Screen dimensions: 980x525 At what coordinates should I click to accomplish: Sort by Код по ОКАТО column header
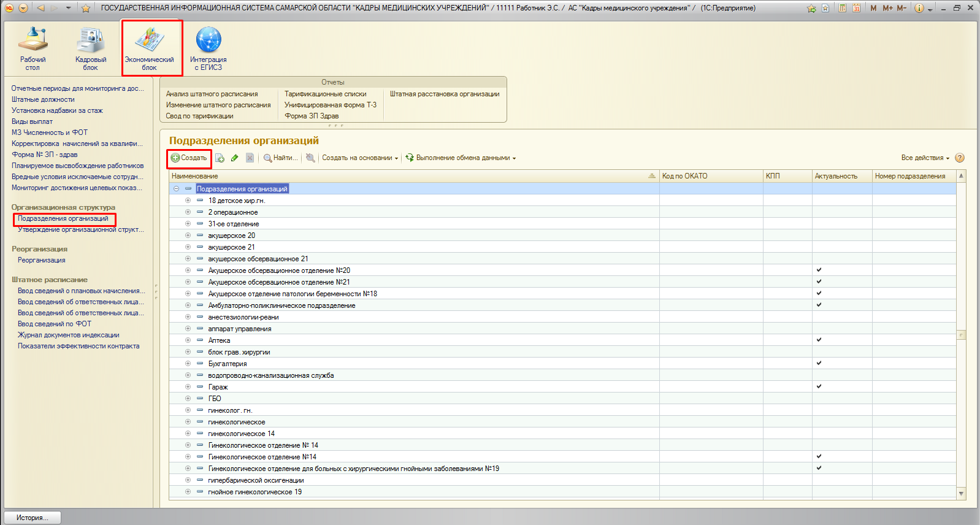click(684, 176)
